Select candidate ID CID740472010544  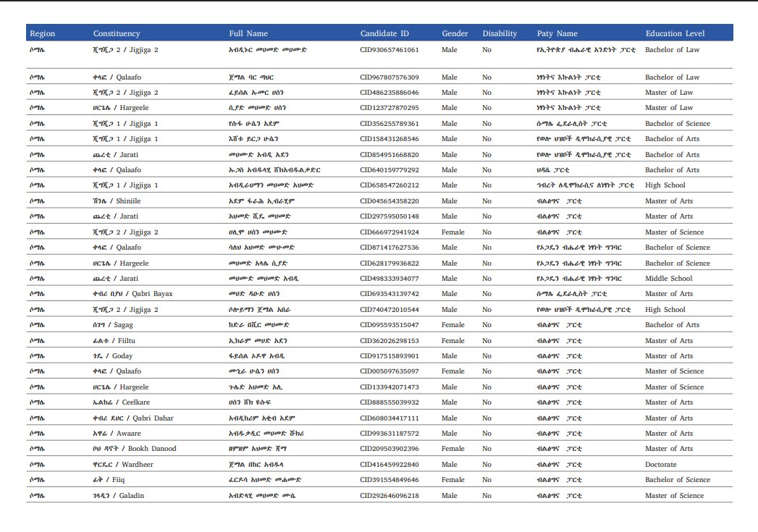tap(389, 310)
